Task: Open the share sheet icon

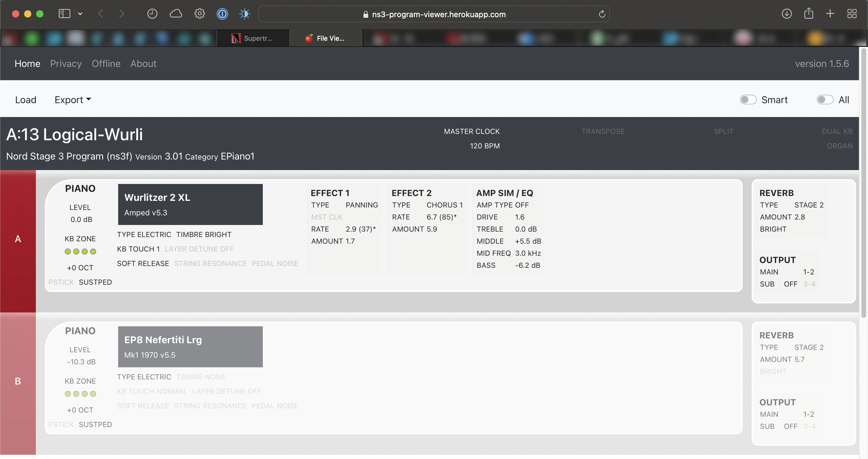Action: pos(809,14)
